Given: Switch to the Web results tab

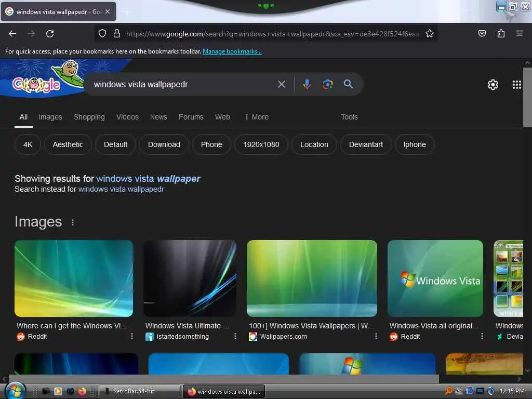Looking at the screenshot, I should coord(222,117).
